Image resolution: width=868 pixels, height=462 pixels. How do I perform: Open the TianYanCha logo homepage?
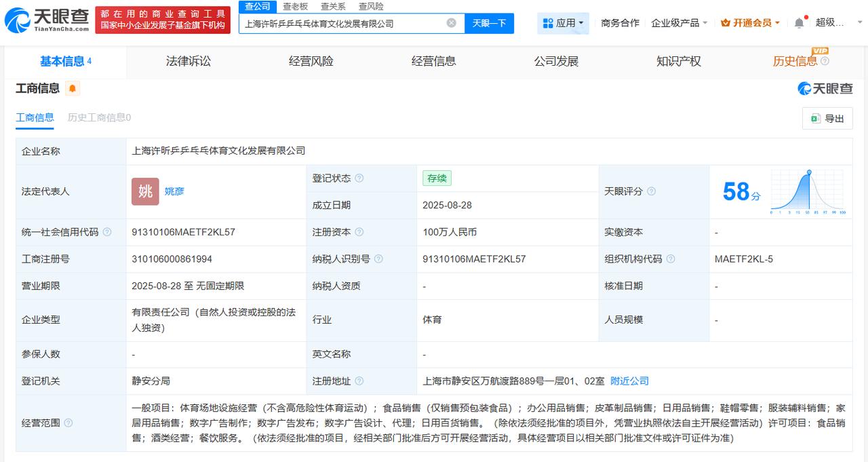pyautogui.click(x=46, y=20)
